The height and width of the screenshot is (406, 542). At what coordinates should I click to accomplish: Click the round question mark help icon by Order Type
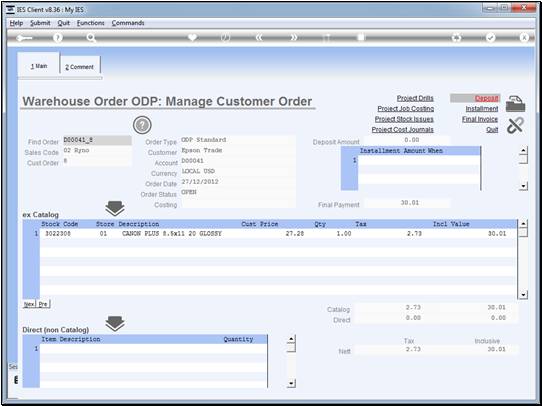pos(142,125)
